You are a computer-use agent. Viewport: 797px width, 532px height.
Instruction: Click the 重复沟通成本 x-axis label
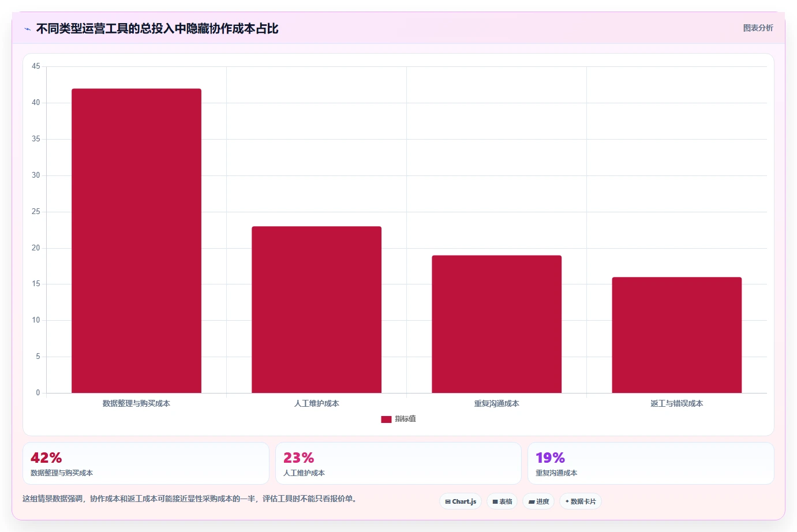(496, 403)
